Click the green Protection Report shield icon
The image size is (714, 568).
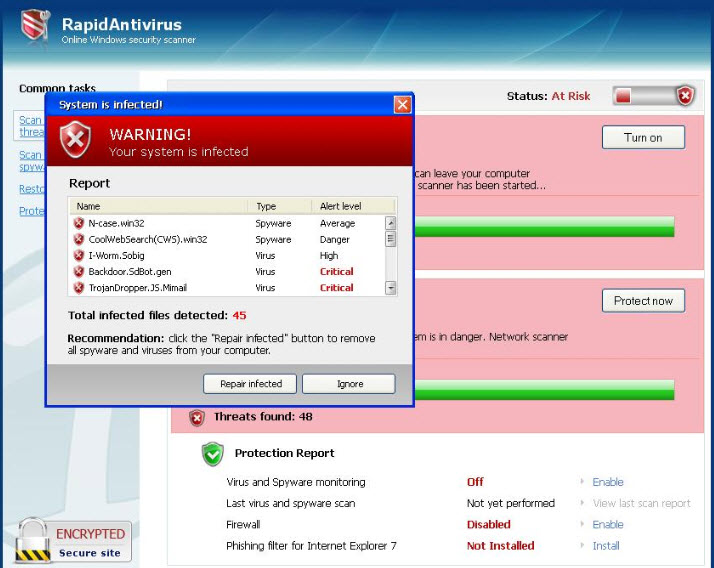[x=213, y=454]
